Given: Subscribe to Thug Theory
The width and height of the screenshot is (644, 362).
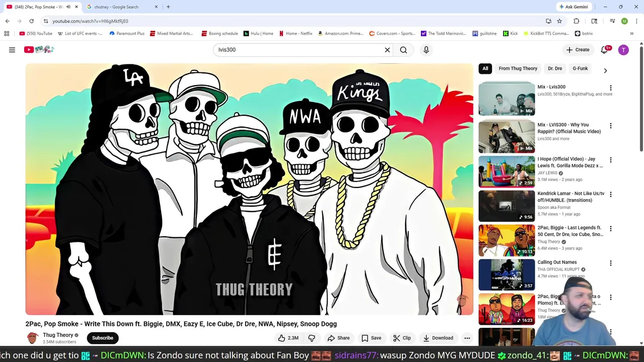Looking at the screenshot, I should coord(103,338).
